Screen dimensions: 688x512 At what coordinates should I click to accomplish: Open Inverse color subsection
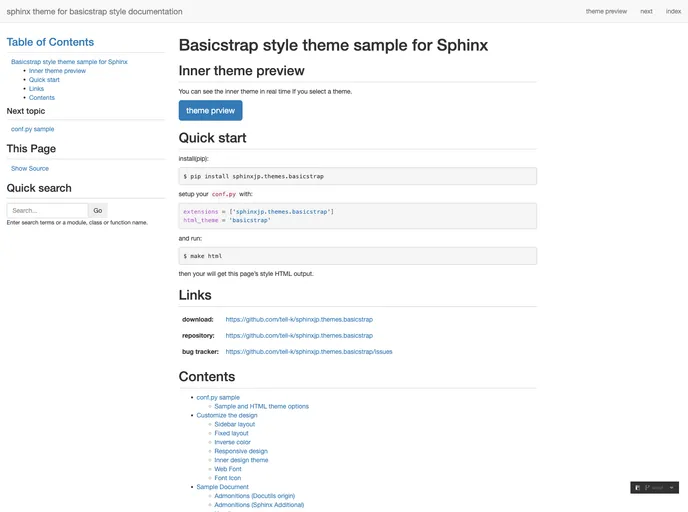click(x=233, y=442)
